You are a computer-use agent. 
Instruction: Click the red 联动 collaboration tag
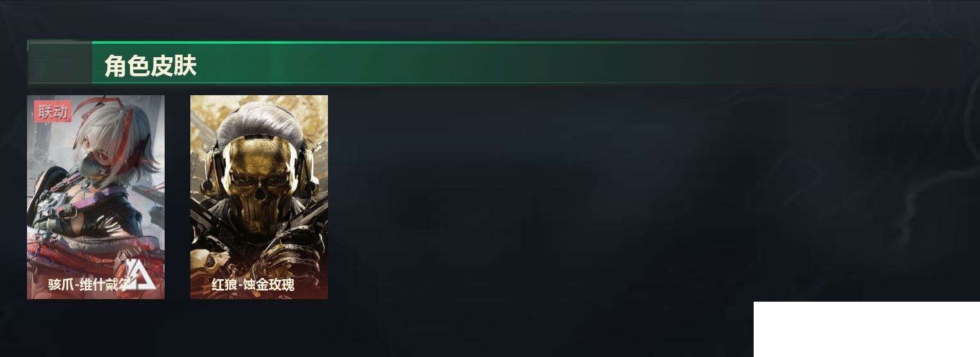pos(53,112)
